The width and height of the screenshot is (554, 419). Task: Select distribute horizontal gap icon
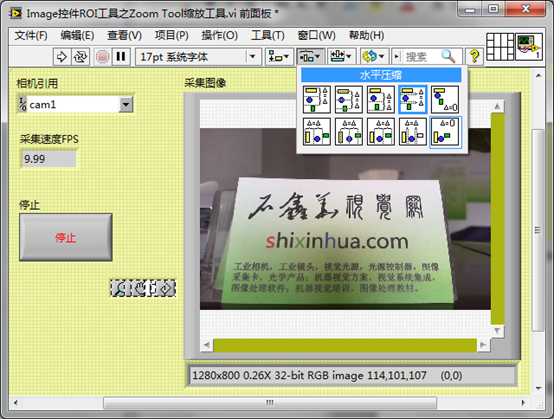tap(413, 132)
